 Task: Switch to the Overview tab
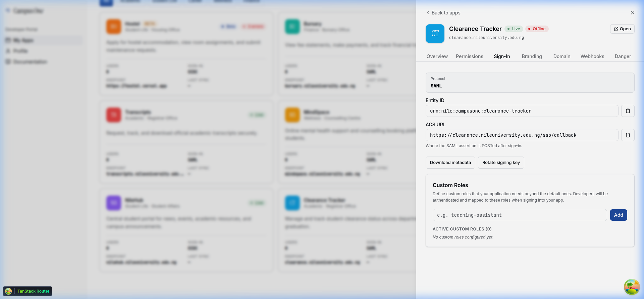coord(437,56)
